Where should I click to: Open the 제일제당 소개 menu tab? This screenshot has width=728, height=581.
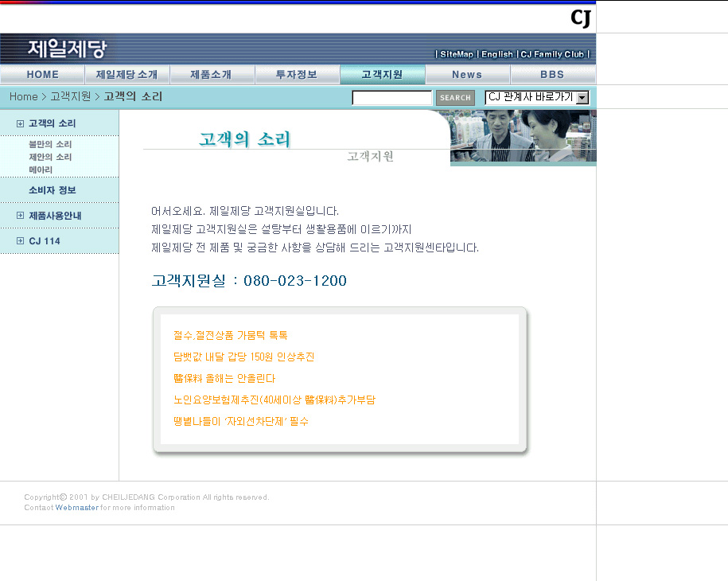point(127,74)
